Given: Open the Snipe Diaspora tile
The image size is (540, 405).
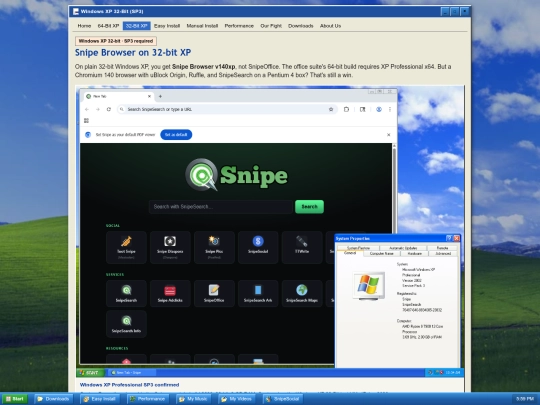Looking at the screenshot, I should click(x=170, y=247).
